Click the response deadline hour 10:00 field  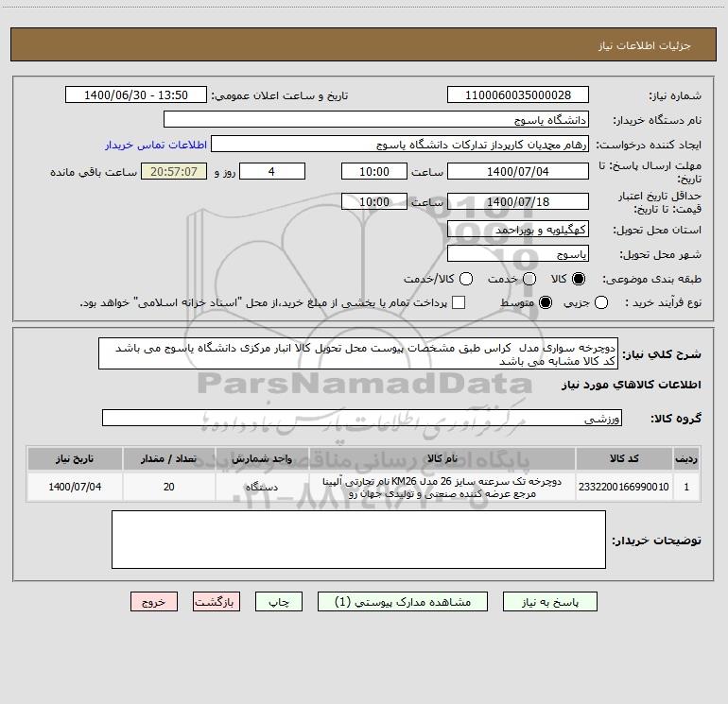(374, 171)
